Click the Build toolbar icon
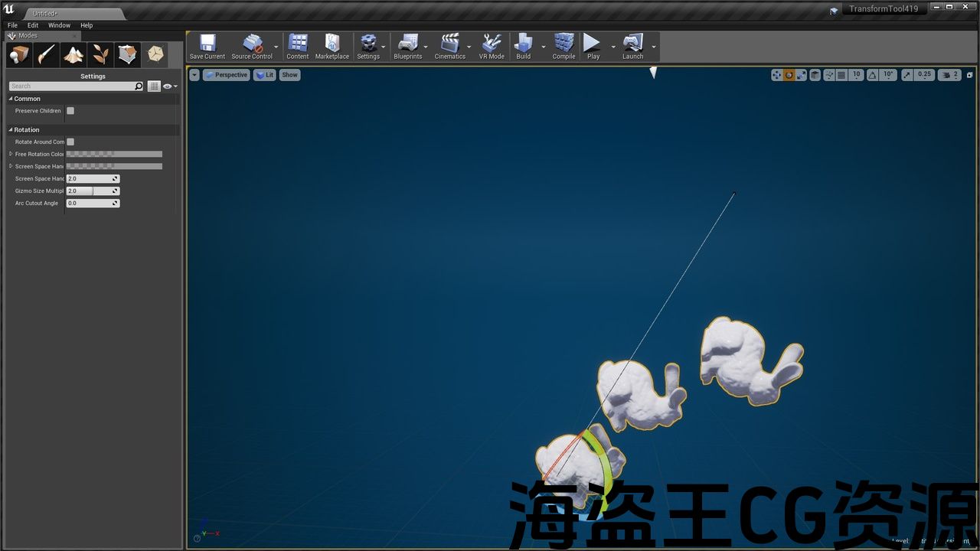This screenshot has height=551, width=980. (524, 47)
